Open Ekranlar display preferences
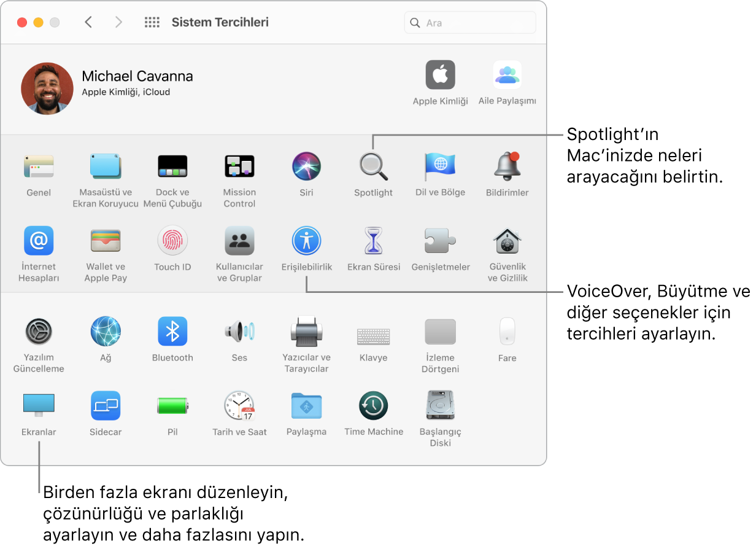Screen dimensions: 756x549 coord(39,405)
